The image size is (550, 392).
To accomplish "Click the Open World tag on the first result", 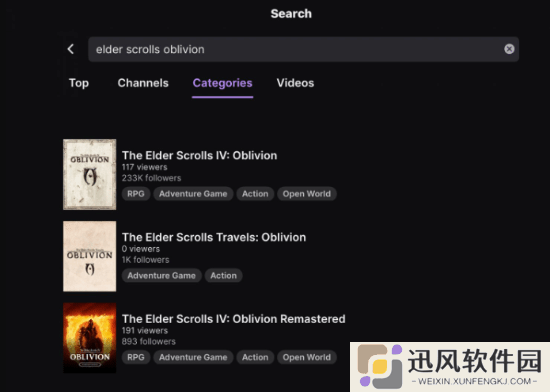I will 307,194.
